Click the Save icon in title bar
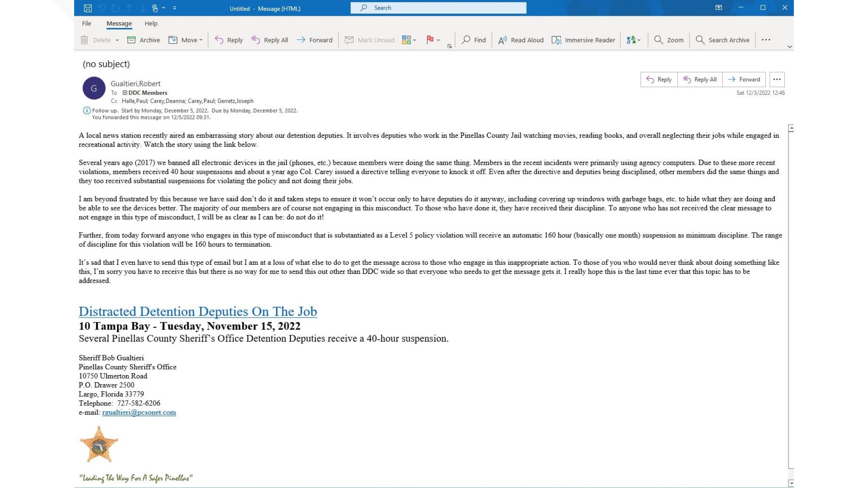This screenshot has height=488, width=868. [x=88, y=8]
